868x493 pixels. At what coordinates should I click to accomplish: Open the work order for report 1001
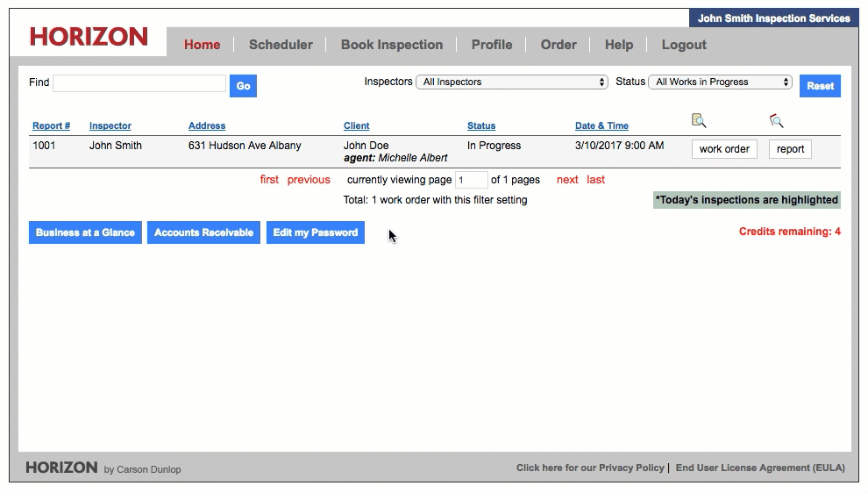724,149
